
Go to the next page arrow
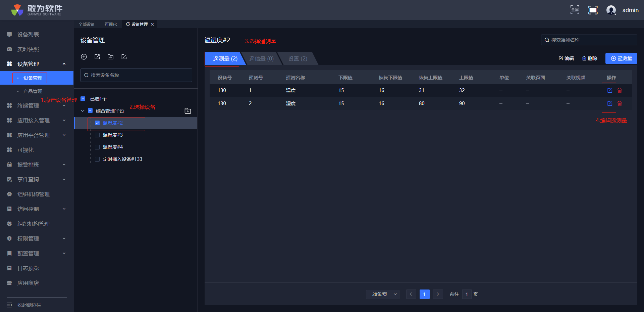[x=438, y=294]
